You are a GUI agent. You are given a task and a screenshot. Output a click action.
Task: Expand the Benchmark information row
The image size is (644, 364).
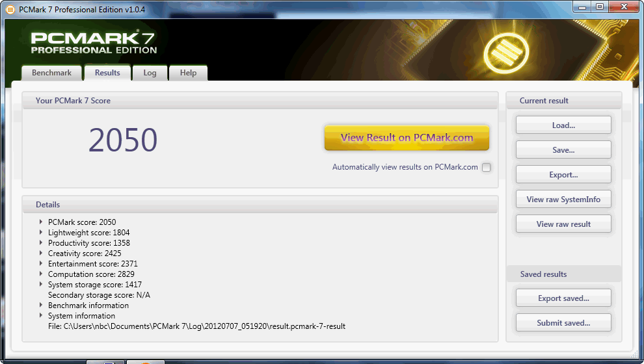pos(41,305)
